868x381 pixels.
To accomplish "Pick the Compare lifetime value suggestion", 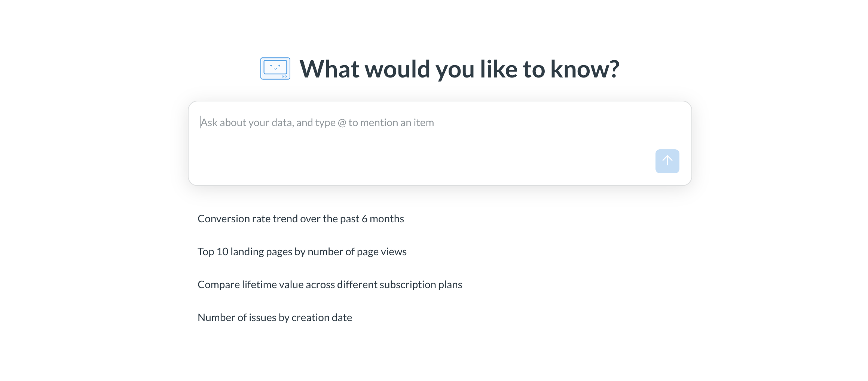I will tap(330, 285).
